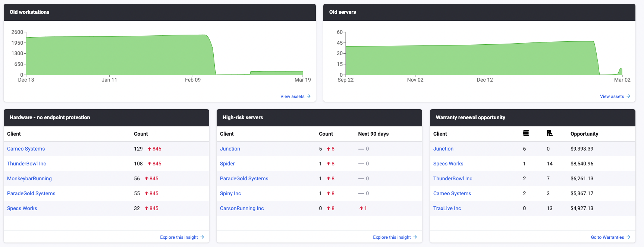The height and width of the screenshot is (247, 644).
Task: Open ParadeGold Systems in endpoint protection table
Action: (x=31, y=193)
